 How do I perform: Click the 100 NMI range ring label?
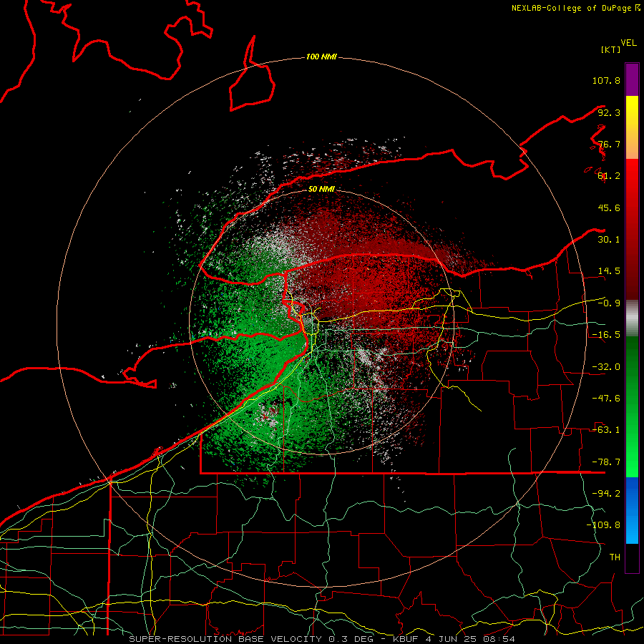pos(321,57)
